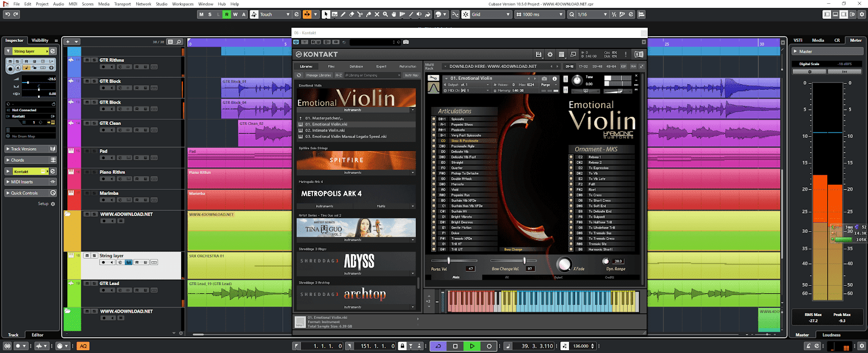868x353 pixels.
Task: Select the Erase tool
Action: [352, 14]
